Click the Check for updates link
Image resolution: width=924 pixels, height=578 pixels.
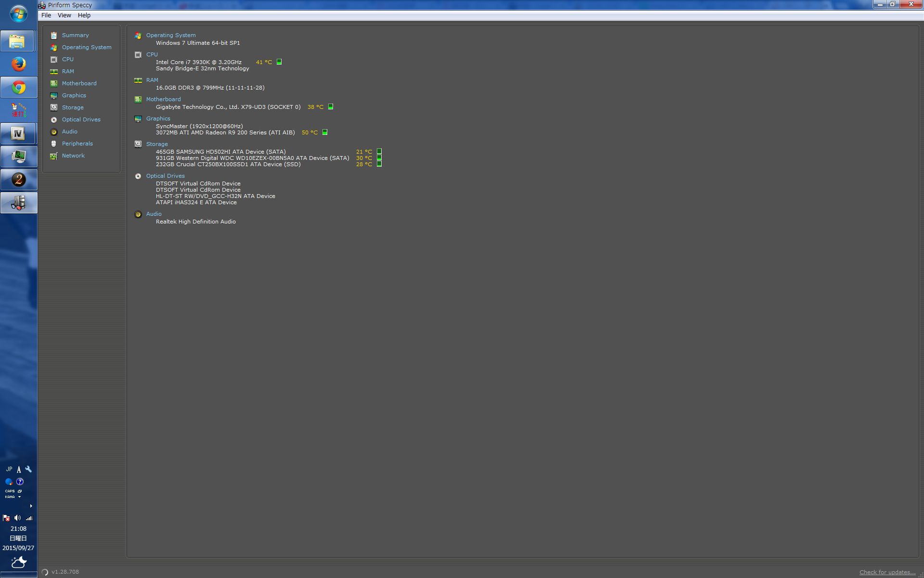[887, 572]
